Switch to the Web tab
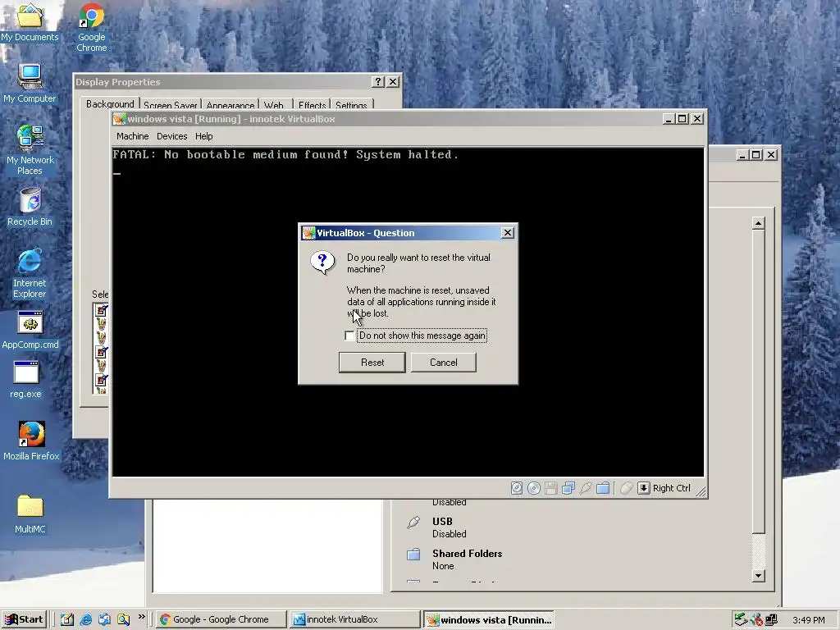 [274, 104]
